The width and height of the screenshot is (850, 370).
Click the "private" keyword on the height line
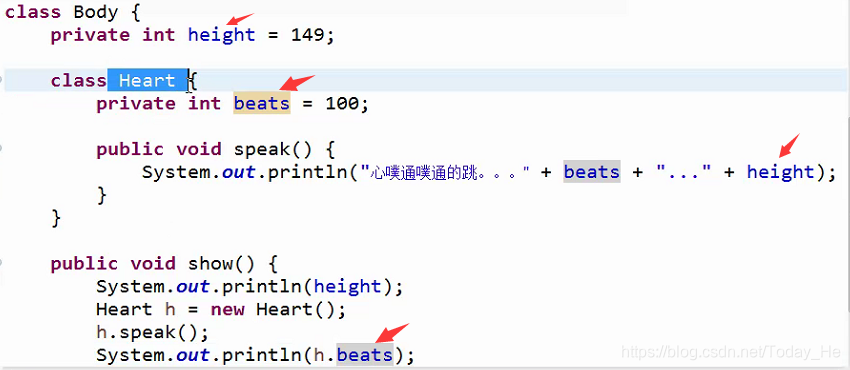pos(90,35)
